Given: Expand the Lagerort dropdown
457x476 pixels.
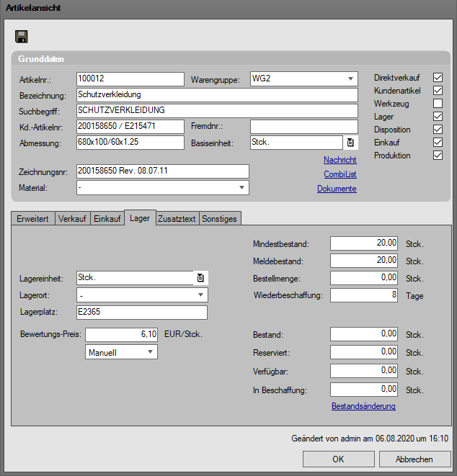Looking at the screenshot, I should point(200,295).
